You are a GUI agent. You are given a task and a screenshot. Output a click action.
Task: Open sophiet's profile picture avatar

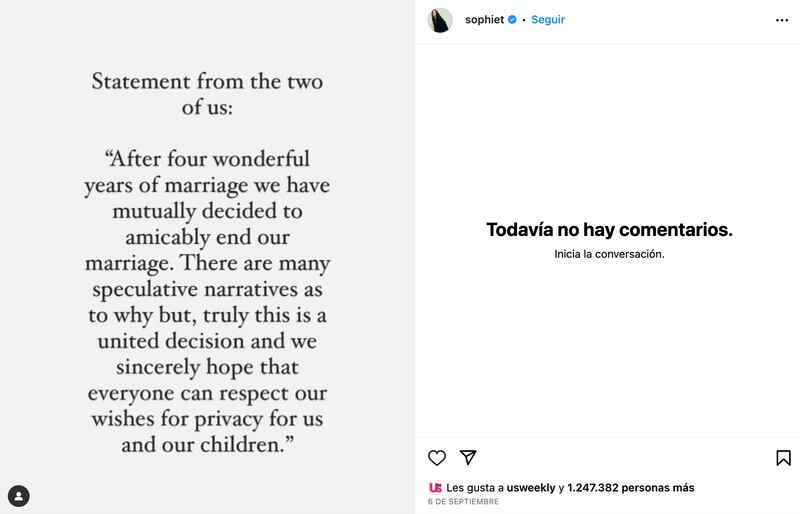[x=440, y=20]
